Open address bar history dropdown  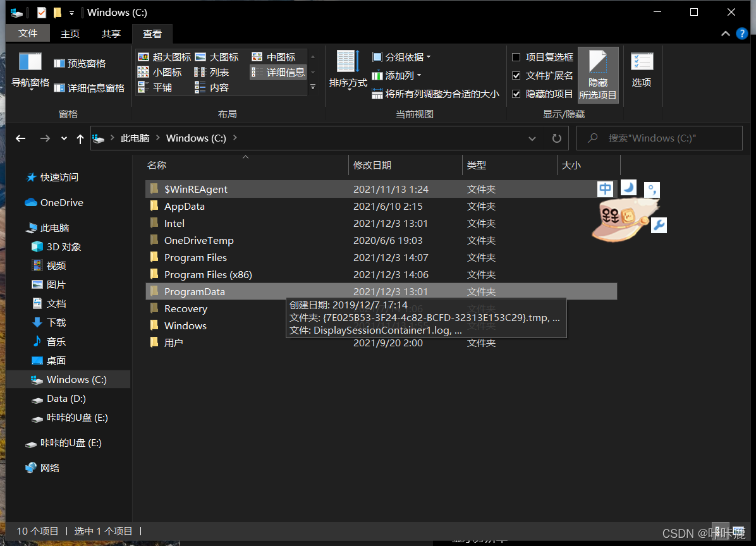(x=532, y=138)
